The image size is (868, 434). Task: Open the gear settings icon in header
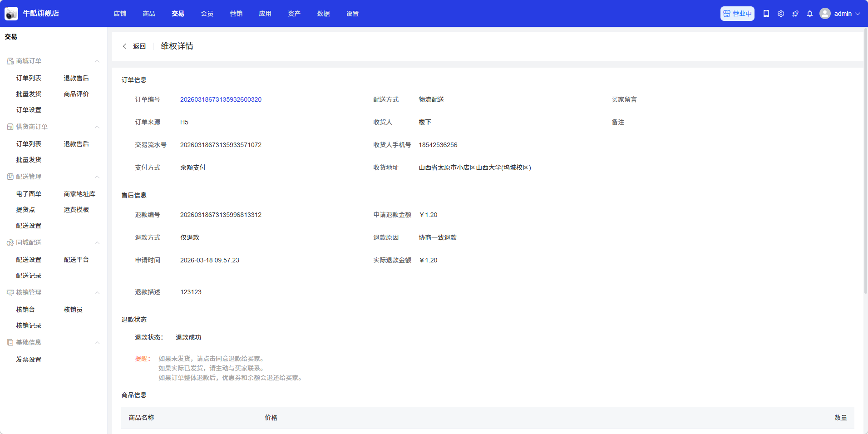tap(781, 14)
